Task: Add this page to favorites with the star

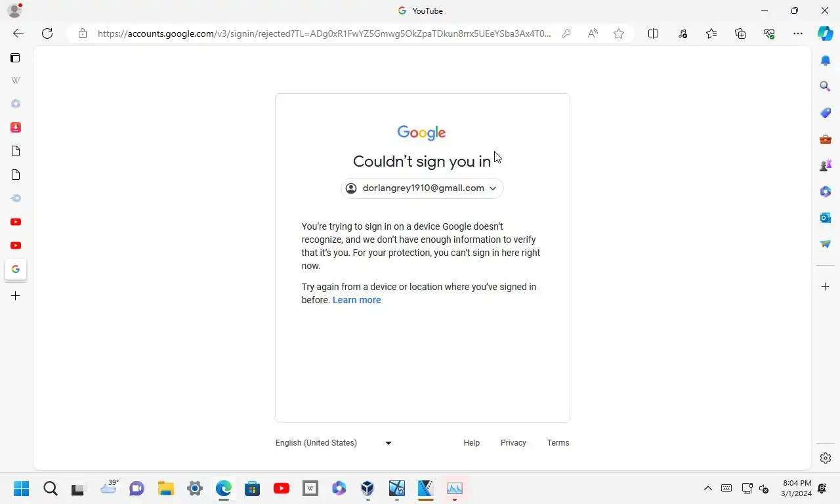Action: click(x=619, y=33)
